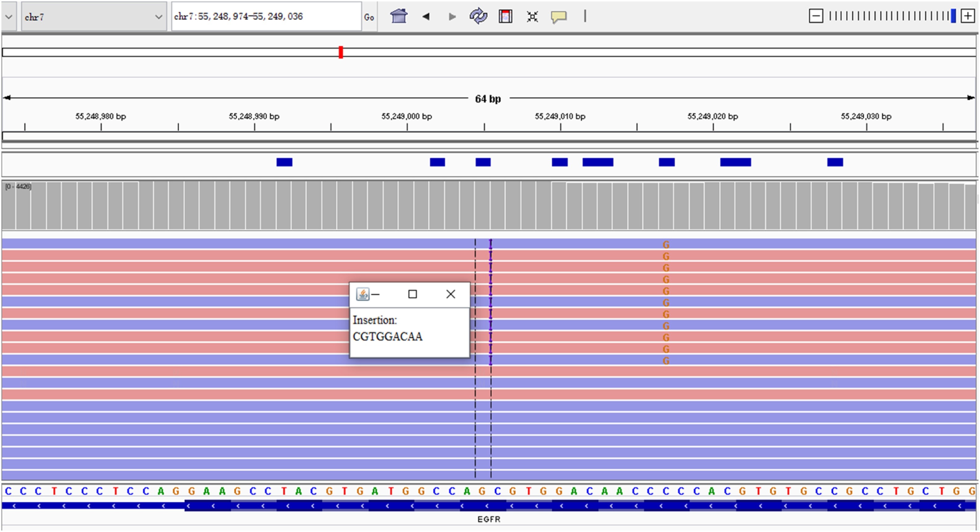Click the 55,249,030 bp ruler label

[x=866, y=116]
